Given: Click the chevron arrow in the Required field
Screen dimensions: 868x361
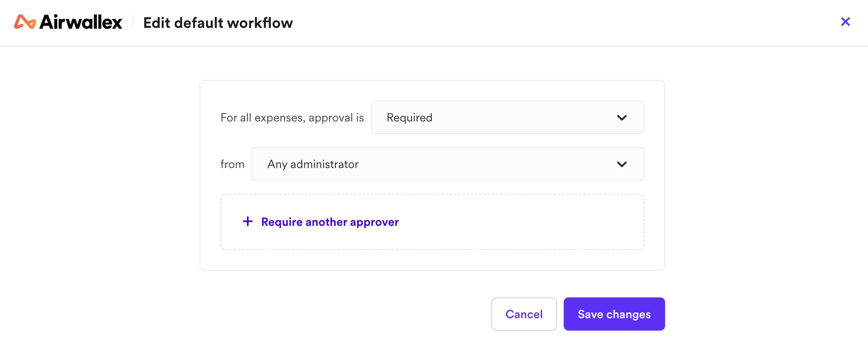Looking at the screenshot, I should coord(621,118).
